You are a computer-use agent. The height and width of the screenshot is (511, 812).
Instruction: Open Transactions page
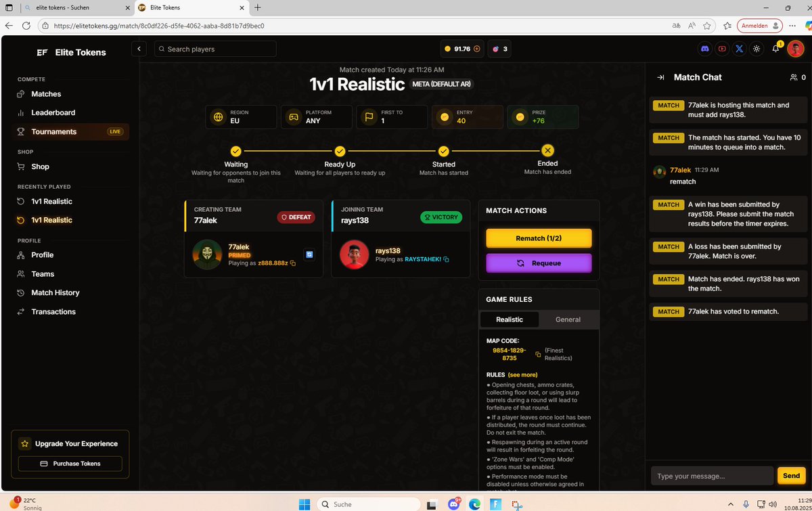click(x=53, y=311)
